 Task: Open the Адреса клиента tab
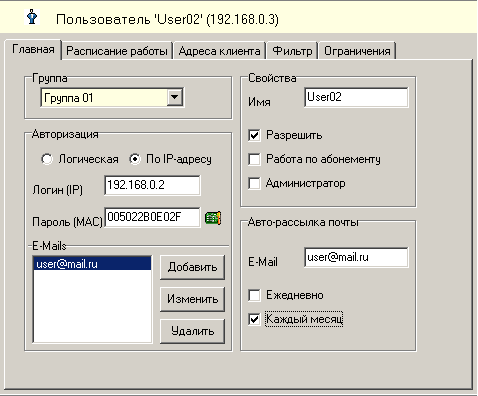[219, 51]
